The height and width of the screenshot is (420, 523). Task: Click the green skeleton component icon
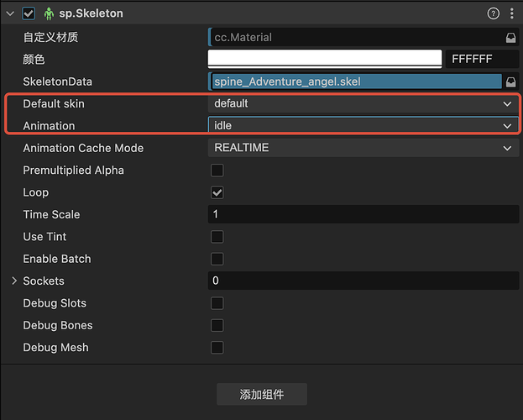tap(48, 13)
